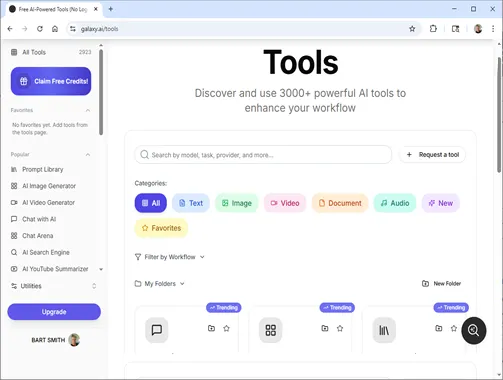Filter tools by Audio category
The width and height of the screenshot is (503, 380).
(395, 203)
